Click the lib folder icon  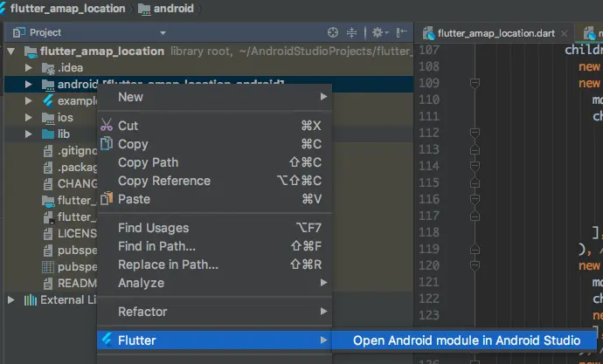pos(48,134)
